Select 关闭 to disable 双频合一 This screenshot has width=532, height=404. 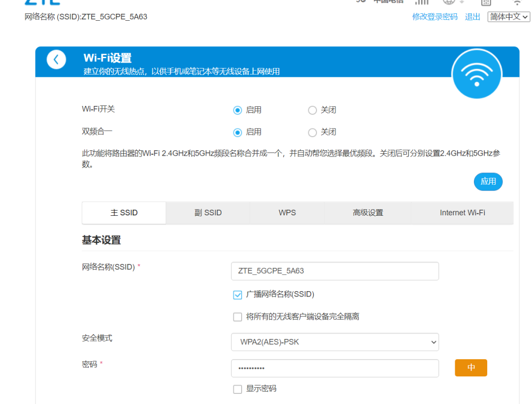tap(312, 132)
